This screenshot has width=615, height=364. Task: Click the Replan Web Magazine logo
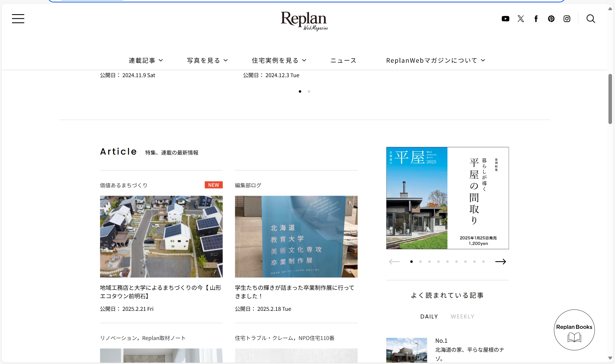304,21
